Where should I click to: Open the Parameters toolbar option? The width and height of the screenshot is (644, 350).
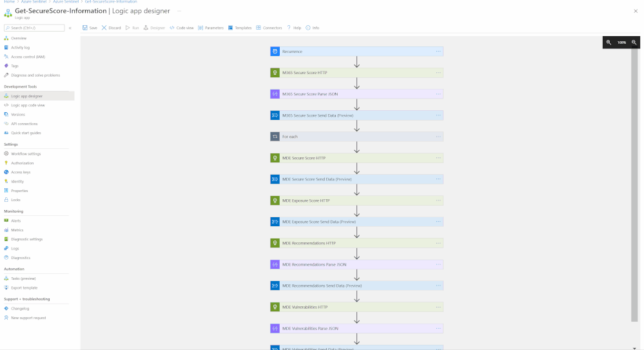tap(211, 28)
